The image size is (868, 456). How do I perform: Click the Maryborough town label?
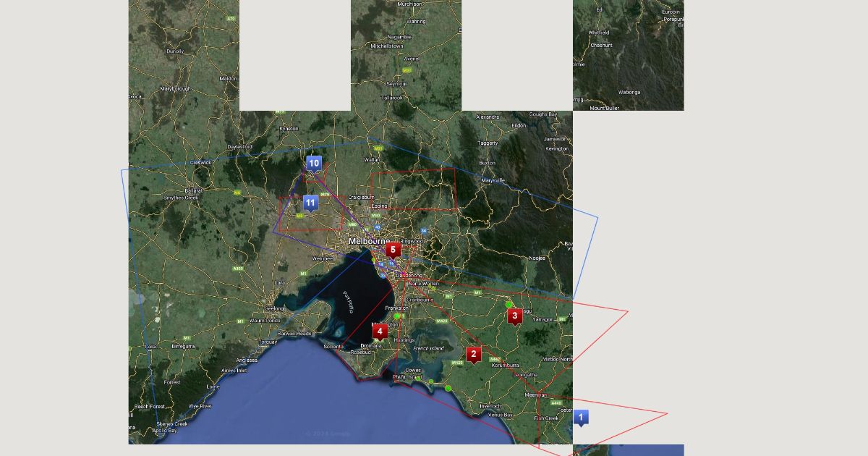[x=174, y=89]
